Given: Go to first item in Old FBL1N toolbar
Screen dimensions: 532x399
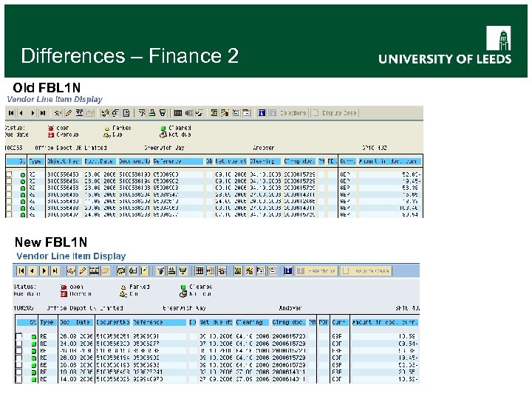Looking at the screenshot, I should coord(11,113).
